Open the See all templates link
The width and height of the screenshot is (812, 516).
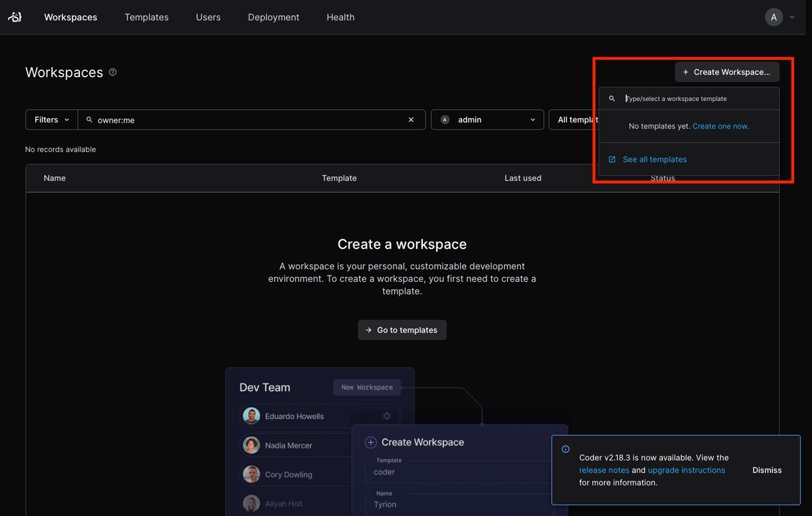[x=654, y=159]
